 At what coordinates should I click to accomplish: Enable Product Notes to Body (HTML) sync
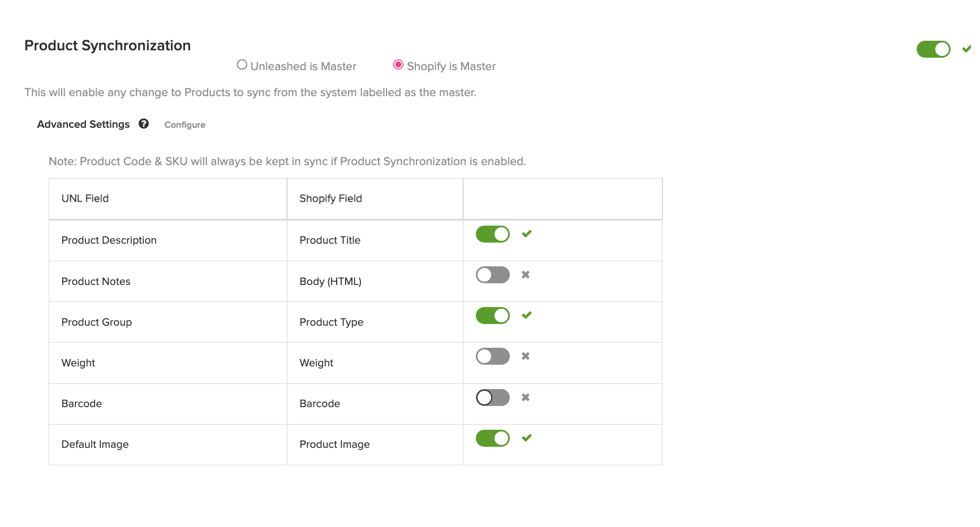pyautogui.click(x=492, y=275)
